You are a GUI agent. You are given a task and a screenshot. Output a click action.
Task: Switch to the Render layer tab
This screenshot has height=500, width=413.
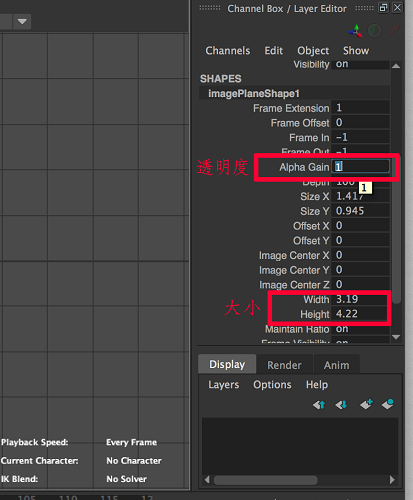[x=284, y=365]
